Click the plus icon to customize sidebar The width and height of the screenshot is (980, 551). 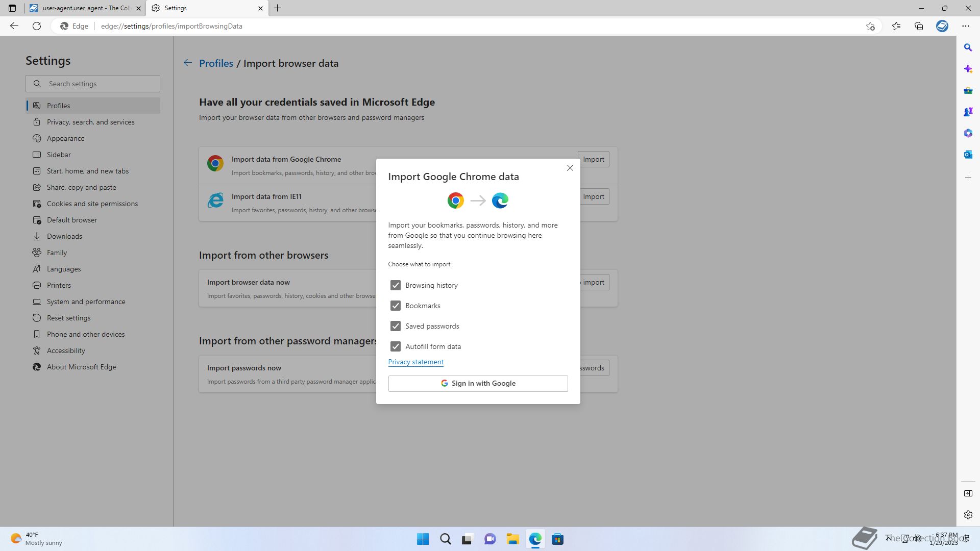pos(968,178)
